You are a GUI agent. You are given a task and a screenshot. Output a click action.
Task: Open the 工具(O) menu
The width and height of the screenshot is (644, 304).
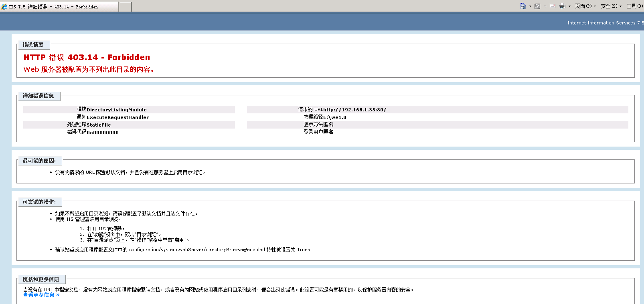(x=635, y=6)
